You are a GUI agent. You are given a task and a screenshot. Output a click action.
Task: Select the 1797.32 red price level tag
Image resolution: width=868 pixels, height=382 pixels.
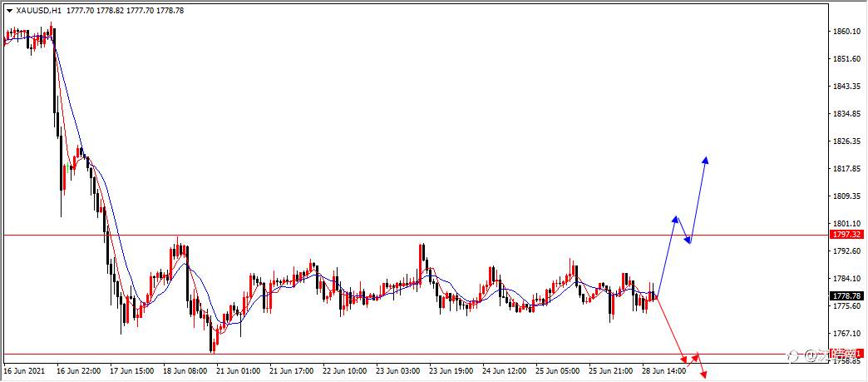coord(846,235)
